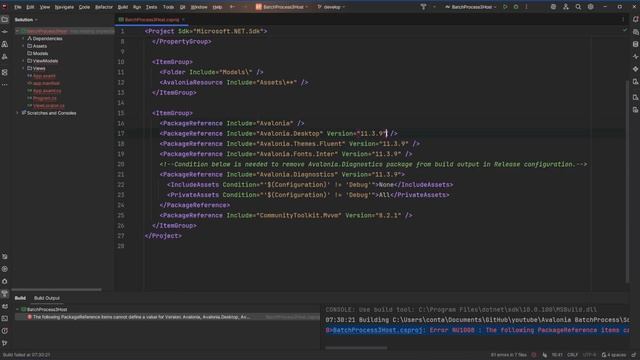Click the NuGet icon in left bottom strip
Viewport: 640px width, 360px height.
tap(5, 306)
